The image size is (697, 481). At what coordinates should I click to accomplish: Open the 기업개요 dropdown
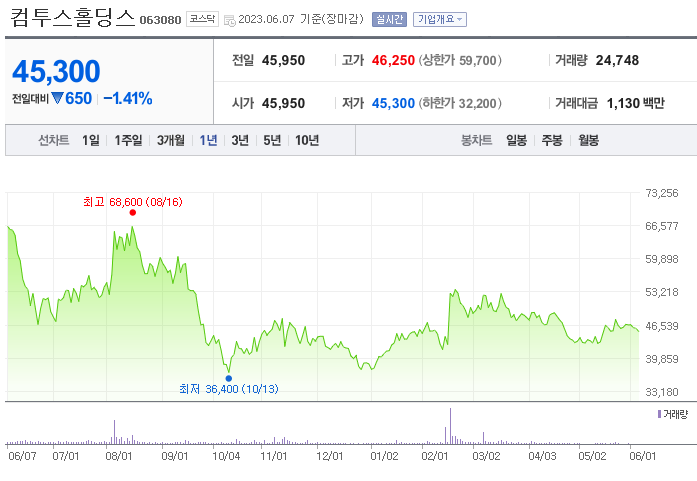[x=440, y=19]
